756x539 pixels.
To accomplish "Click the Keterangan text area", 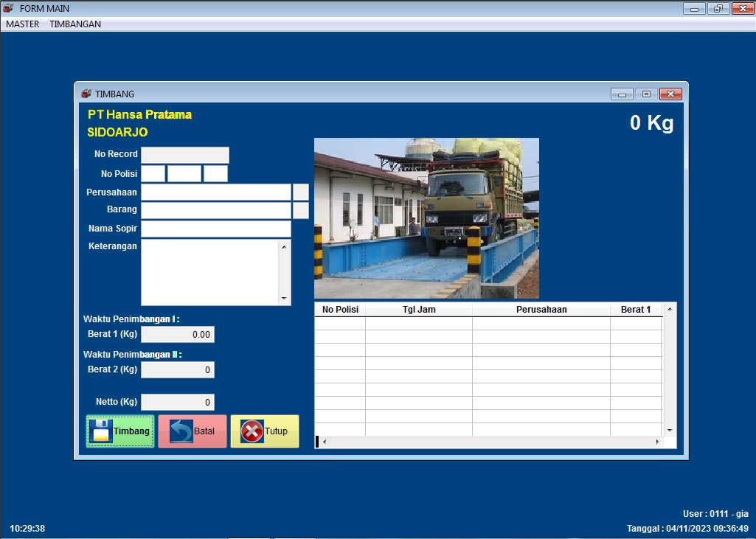I will coord(209,271).
